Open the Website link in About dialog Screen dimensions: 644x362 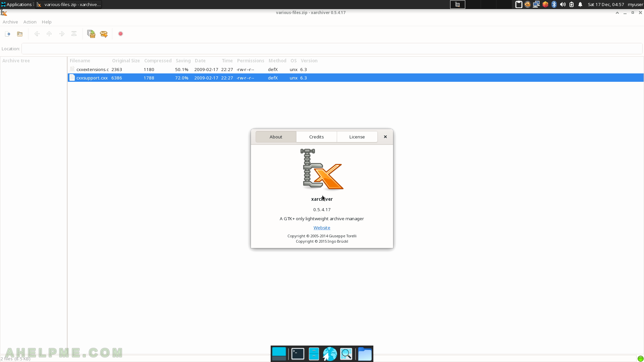point(322,228)
